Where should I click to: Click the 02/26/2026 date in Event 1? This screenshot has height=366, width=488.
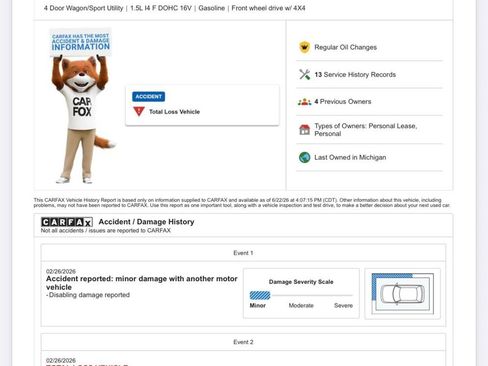pyautogui.click(x=61, y=271)
